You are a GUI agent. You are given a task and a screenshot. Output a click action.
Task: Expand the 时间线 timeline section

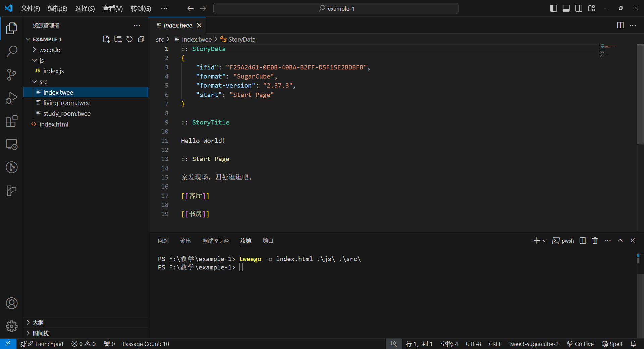(x=86, y=333)
